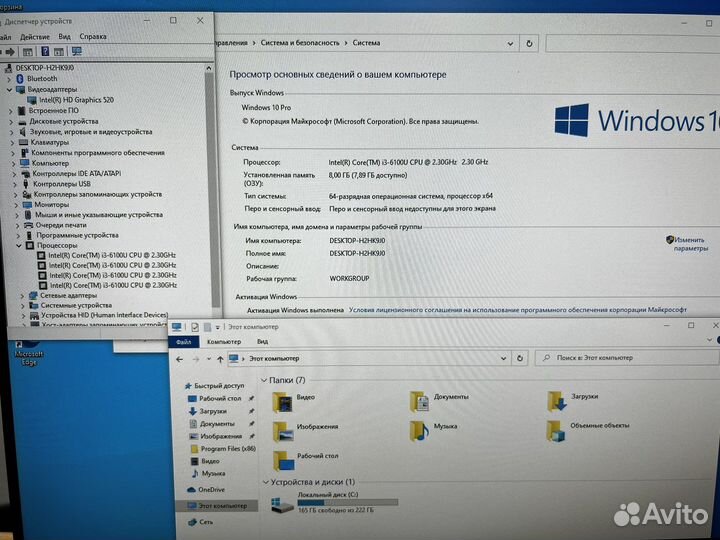
Task: Click the C: drive usage bar
Action: [x=348, y=503]
